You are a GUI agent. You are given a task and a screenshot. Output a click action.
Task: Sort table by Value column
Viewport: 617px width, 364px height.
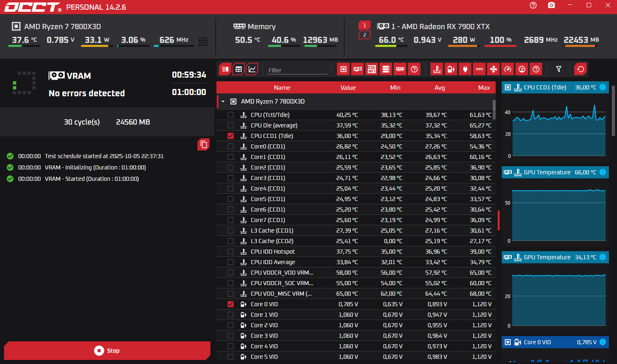pos(348,88)
